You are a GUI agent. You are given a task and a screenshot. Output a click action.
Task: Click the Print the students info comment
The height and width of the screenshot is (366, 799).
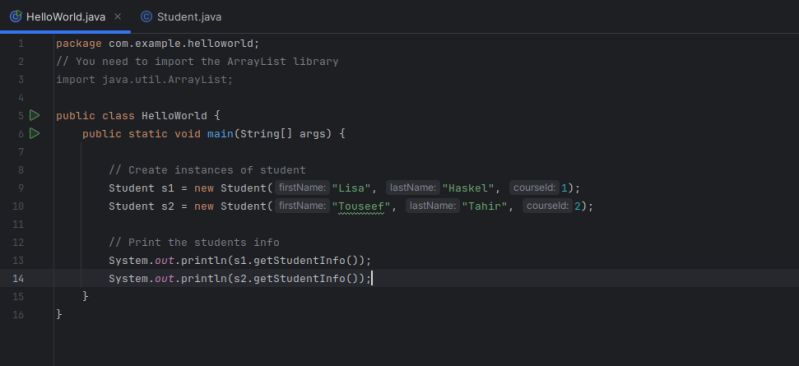tap(194, 243)
